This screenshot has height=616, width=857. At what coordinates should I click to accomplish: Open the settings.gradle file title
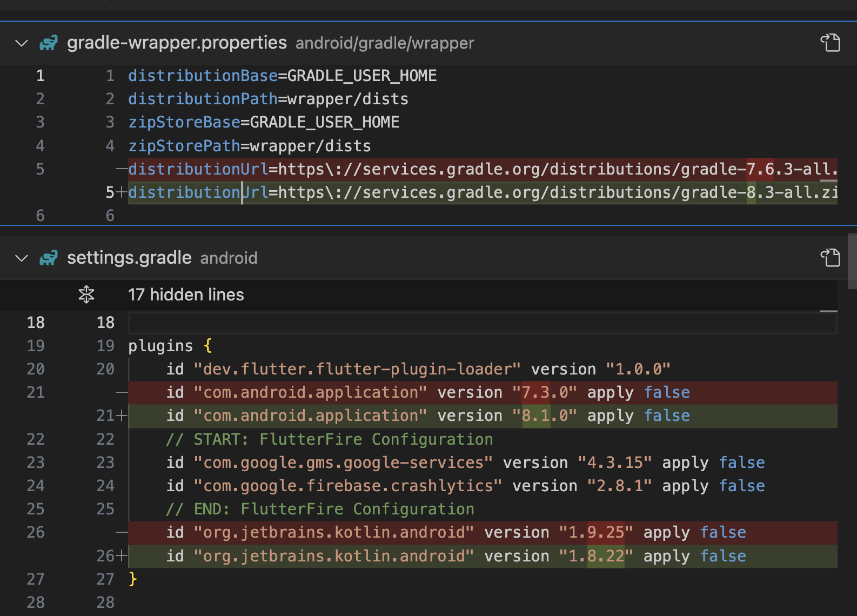click(x=129, y=258)
